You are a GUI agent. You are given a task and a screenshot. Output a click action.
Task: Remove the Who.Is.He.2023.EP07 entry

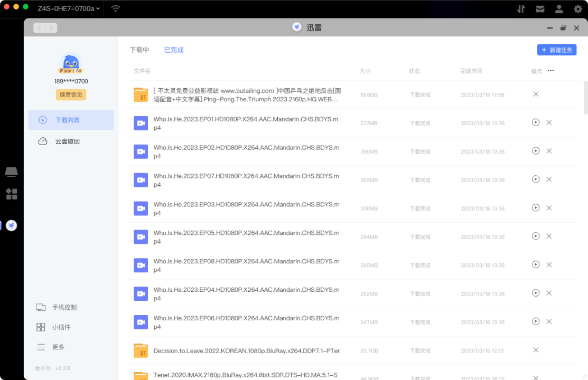click(x=549, y=179)
